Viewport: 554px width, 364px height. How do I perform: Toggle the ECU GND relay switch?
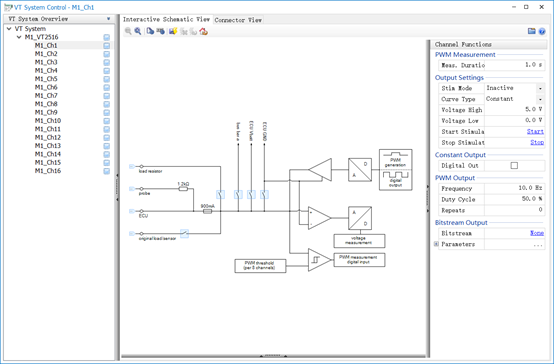264,194
